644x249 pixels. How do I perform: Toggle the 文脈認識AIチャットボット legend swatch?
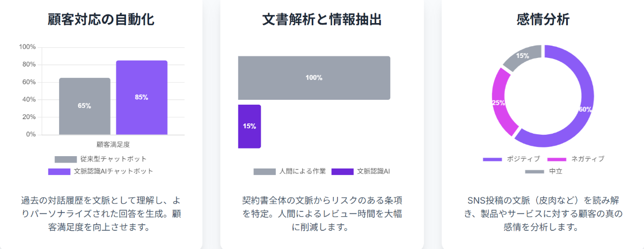point(59,172)
